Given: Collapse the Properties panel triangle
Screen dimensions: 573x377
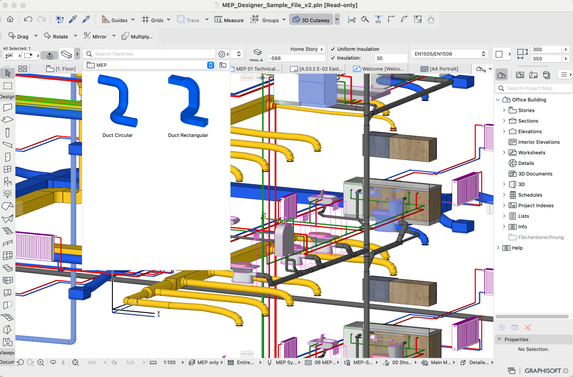Looking at the screenshot, I should coord(500,339).
